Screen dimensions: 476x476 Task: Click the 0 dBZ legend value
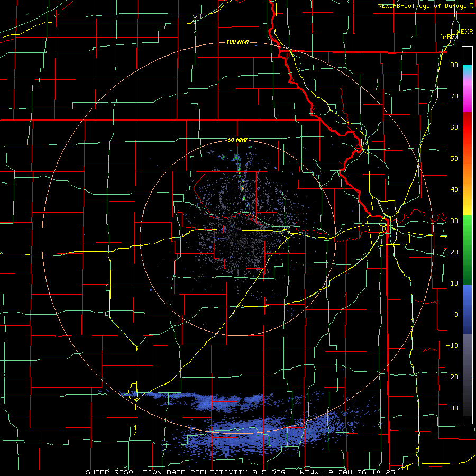[x=456, y=315]
